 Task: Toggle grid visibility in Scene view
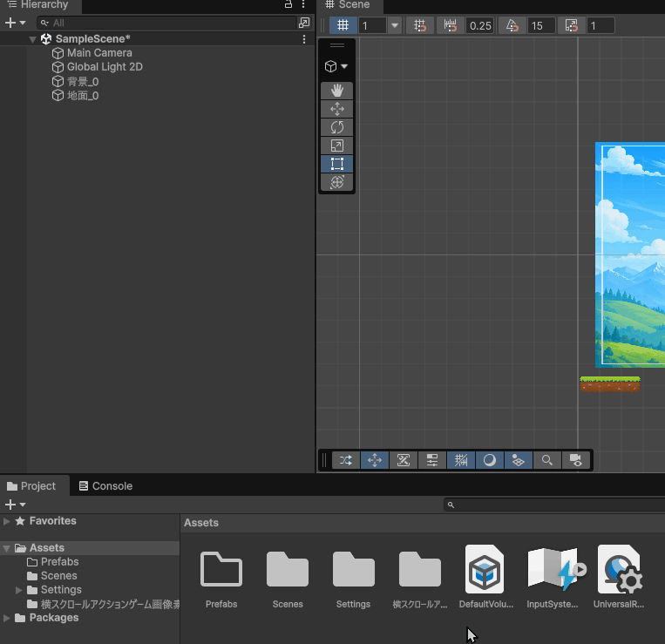(343, 25)
